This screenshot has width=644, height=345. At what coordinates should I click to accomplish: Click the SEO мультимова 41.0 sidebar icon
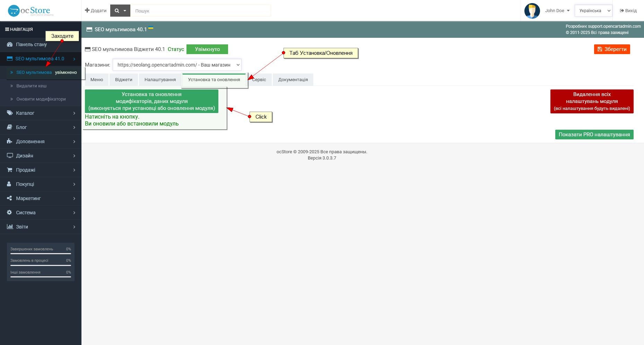point(10,59)
